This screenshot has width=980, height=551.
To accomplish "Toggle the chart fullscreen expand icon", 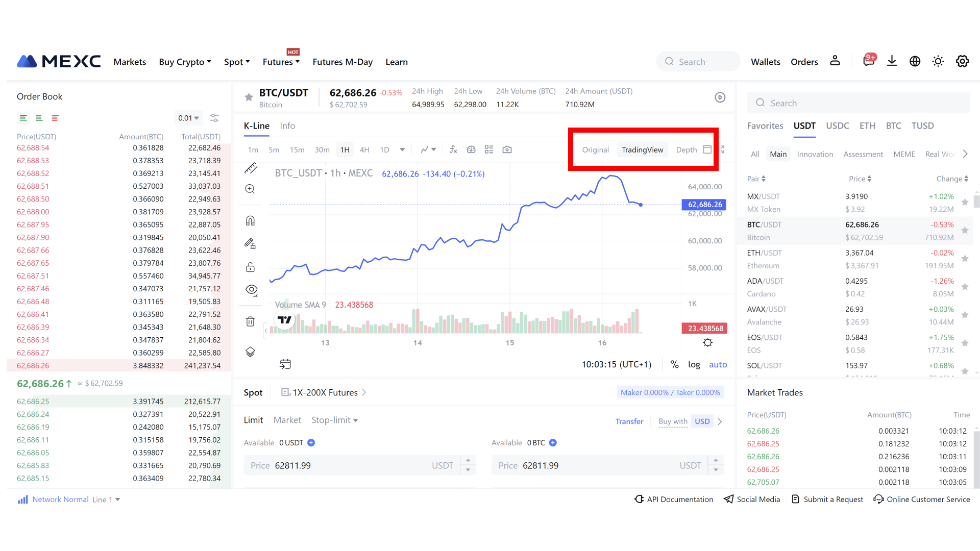I will [721, 149].
